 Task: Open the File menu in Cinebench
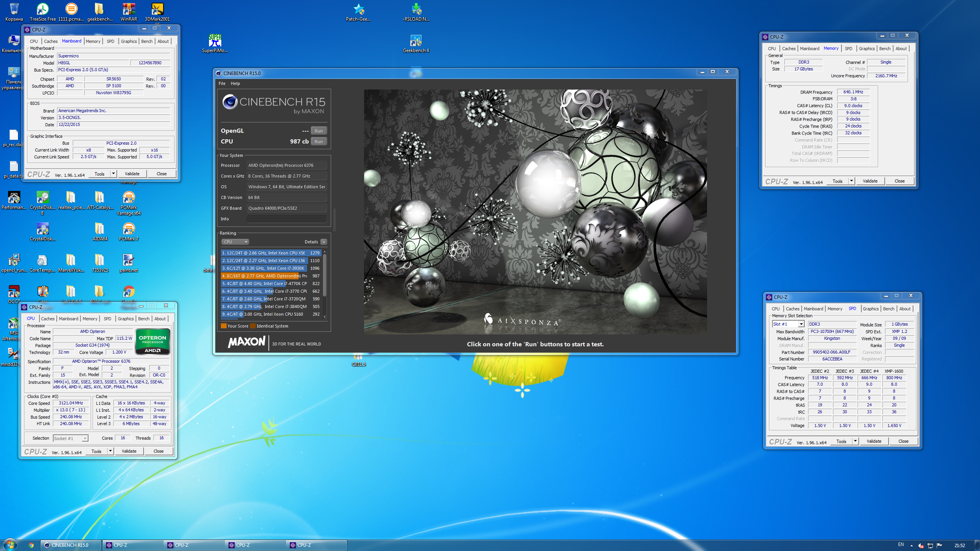tap(222, 83)
